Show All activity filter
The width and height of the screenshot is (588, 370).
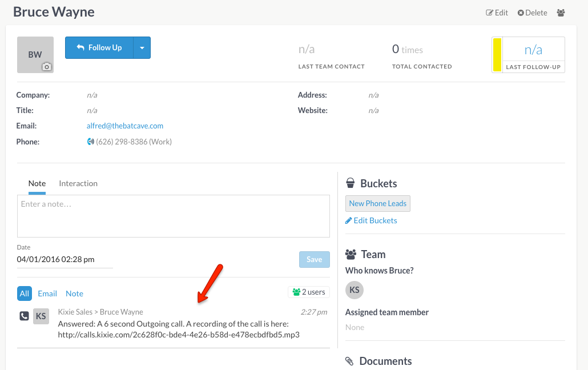tap(25, 293)
